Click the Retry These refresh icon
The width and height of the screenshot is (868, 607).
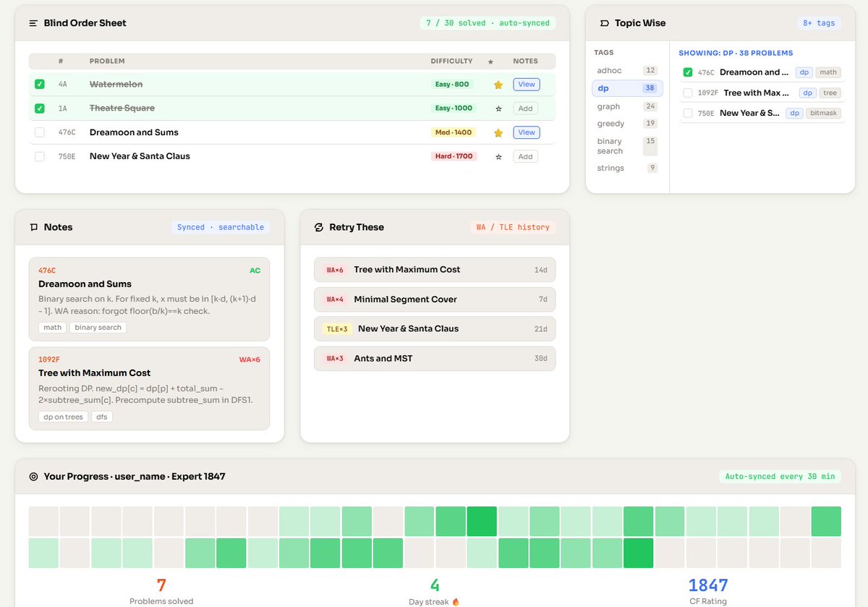click(x=319, y=227)
